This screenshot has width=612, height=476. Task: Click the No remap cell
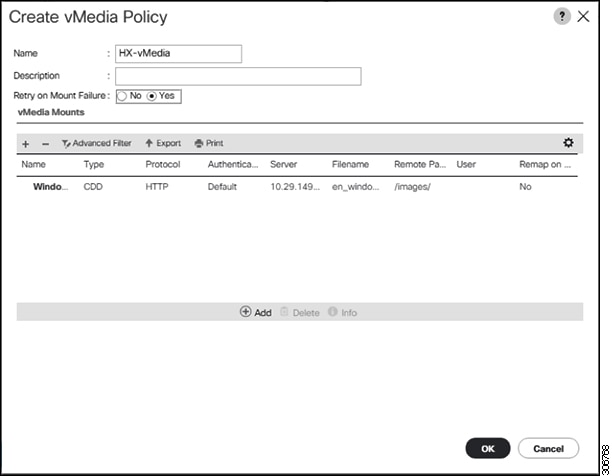525,186
